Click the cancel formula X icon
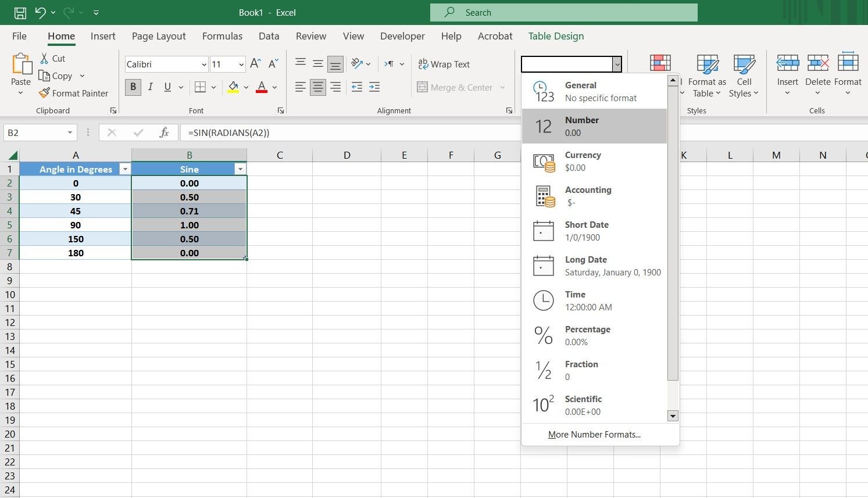 click(112, 132)
